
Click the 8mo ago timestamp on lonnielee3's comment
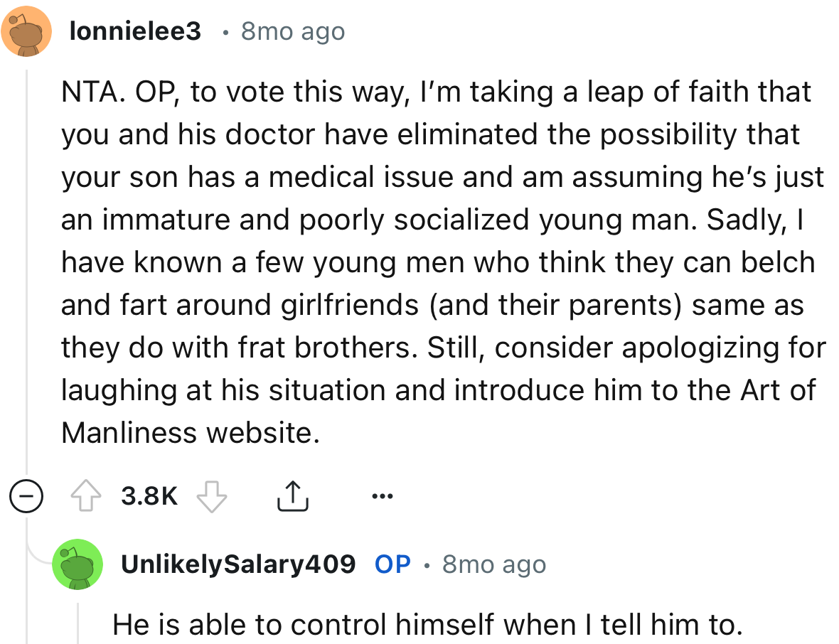pos(292,31)
